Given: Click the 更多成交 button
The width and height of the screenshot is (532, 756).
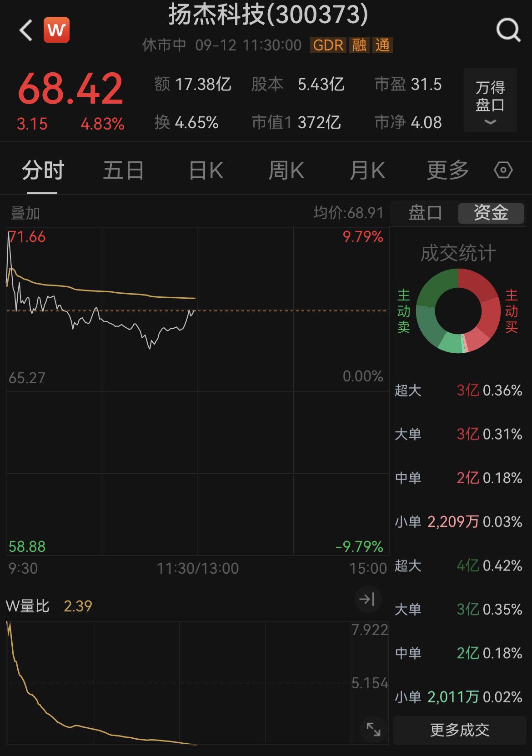Looking at the screenshot, I should click(459, 730).
